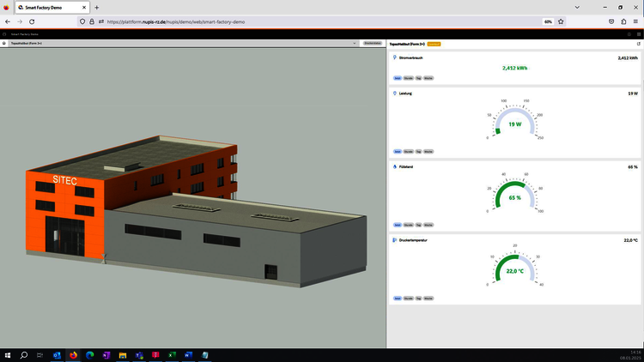
Task: Click the Leistung location pin icon
Action: 394,94
